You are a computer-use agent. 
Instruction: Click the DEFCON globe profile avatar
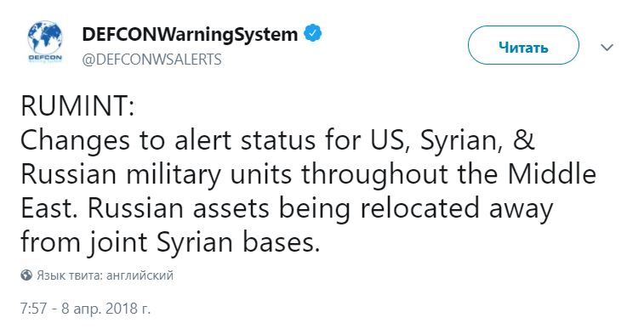pos(45,42)
